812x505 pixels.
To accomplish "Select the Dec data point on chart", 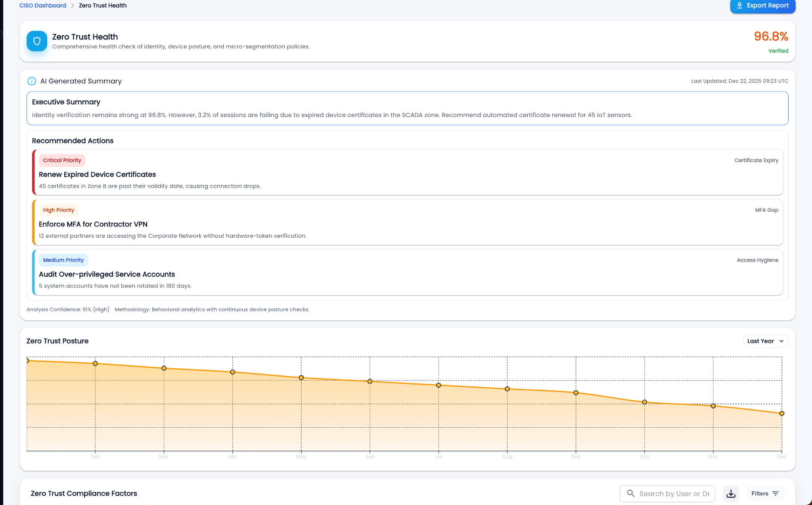I will (781, 413).
